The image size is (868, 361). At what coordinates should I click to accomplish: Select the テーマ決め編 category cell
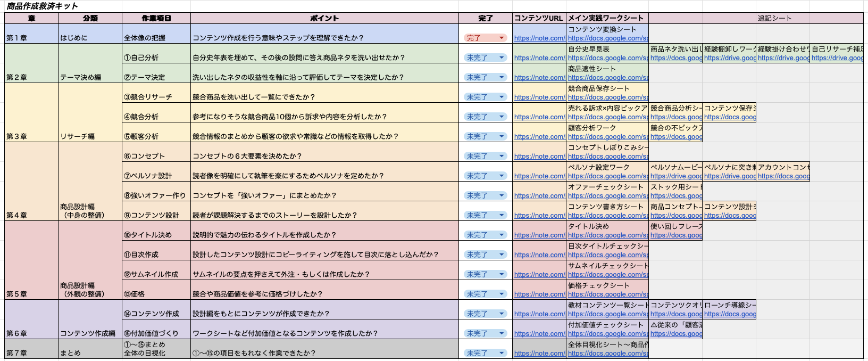pos(90,63)
